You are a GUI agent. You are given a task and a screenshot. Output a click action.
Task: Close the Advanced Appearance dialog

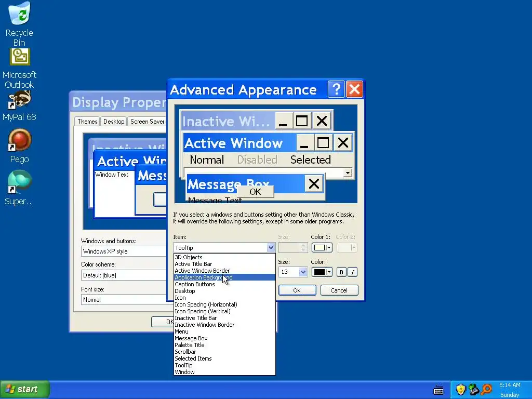coord(354,89)
